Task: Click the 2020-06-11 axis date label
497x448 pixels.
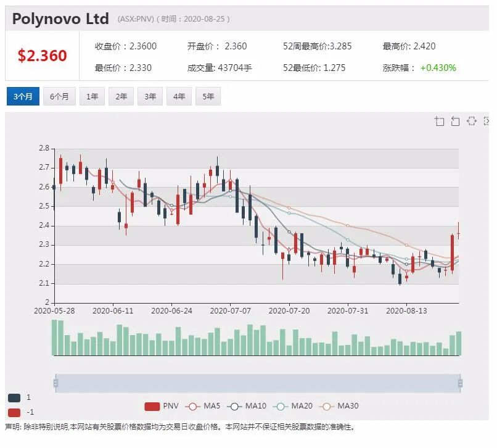Action: 113,310
